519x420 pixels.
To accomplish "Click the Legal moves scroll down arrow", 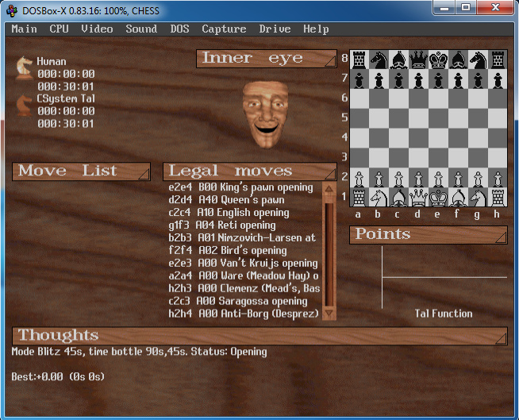I will point(329,313).
